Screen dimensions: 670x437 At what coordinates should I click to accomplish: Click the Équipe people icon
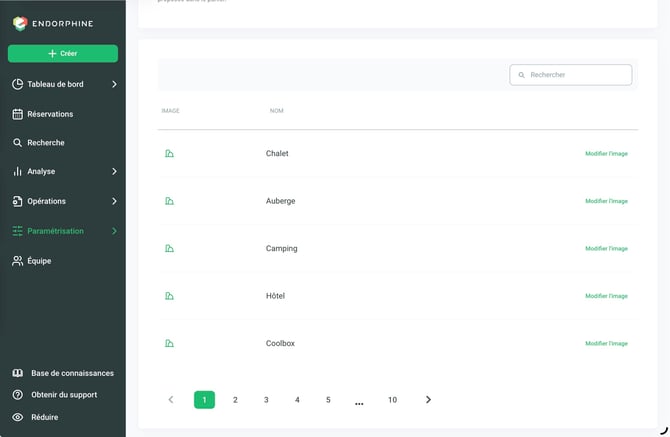(x=18, y=261)
